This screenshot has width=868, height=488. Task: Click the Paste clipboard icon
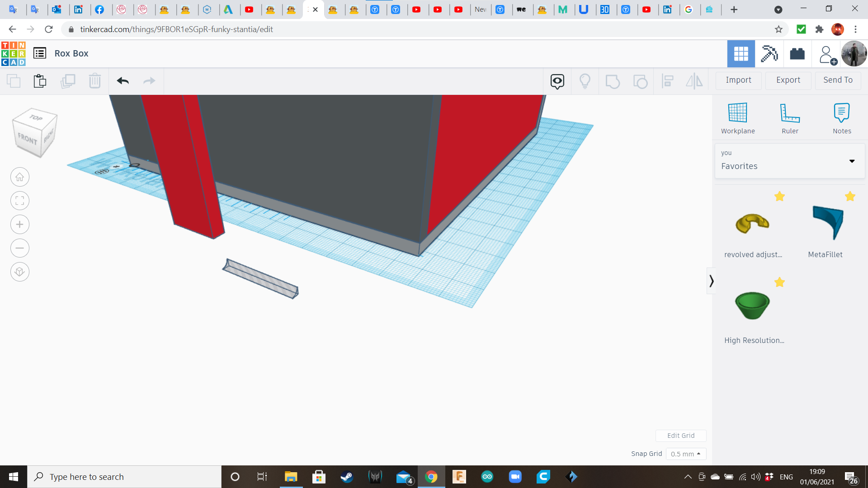click(x=40, y=81)
